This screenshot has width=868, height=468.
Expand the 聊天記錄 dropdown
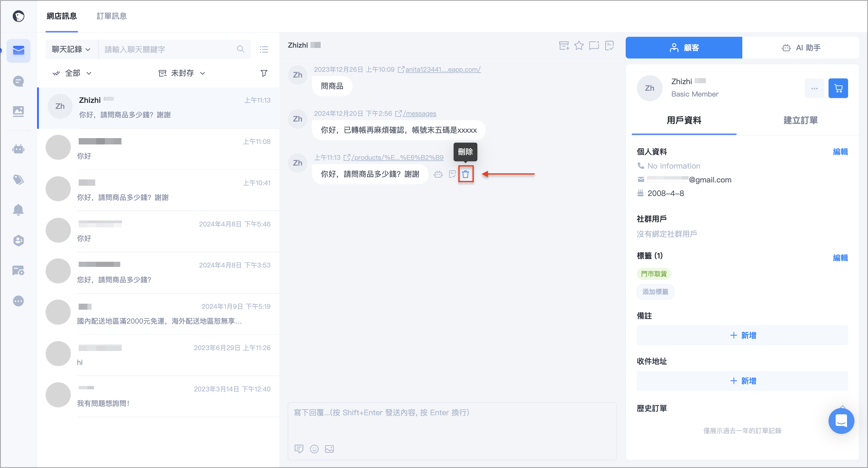[x=71, y=49]
